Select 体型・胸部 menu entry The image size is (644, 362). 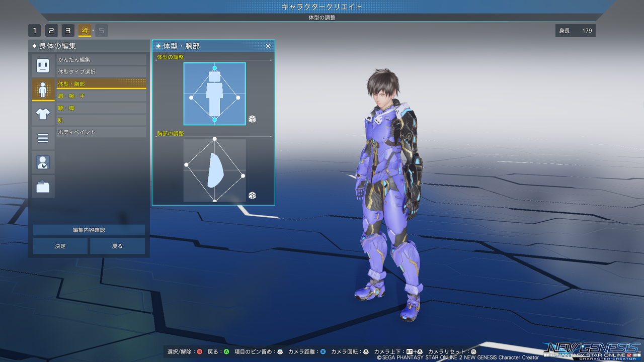pyautogui.click(x=101, y=84)
